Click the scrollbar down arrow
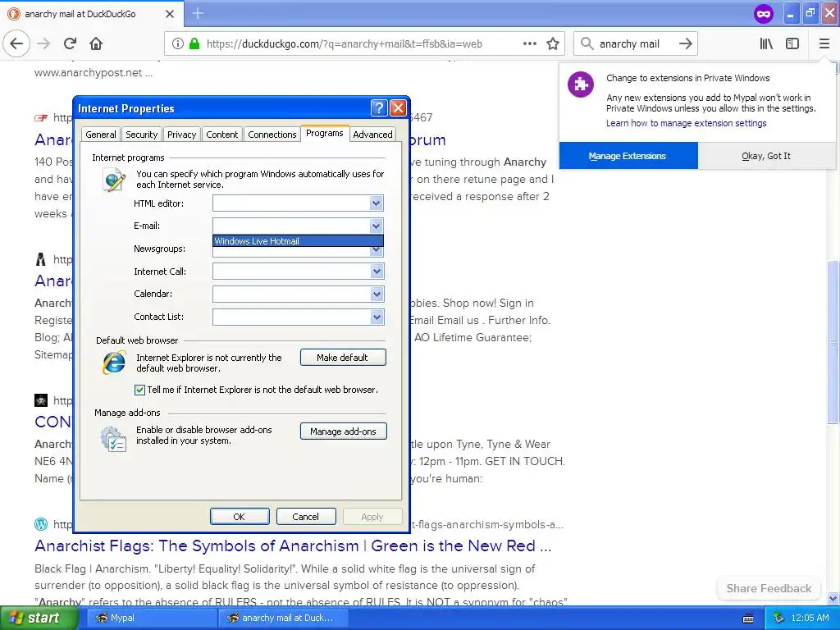Viewport: 840px width, 630px height. pos(832,598)
